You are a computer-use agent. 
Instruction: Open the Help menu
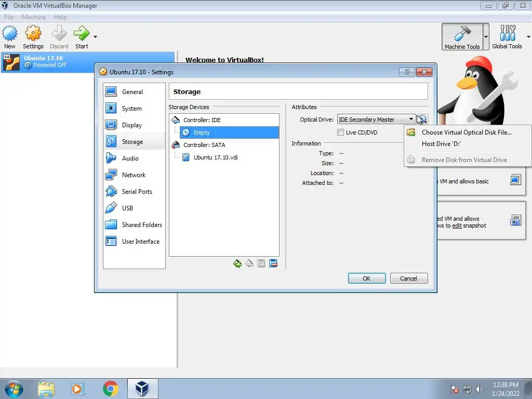[x=60, y=17]
